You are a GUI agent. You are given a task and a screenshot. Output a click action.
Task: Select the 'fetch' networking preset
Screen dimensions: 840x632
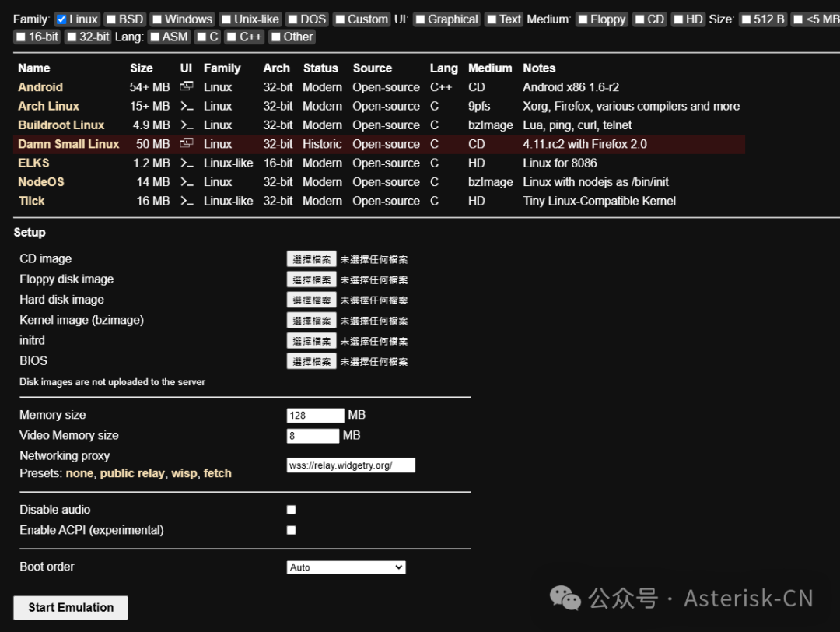pyautogui.click(x=218, y=473)
